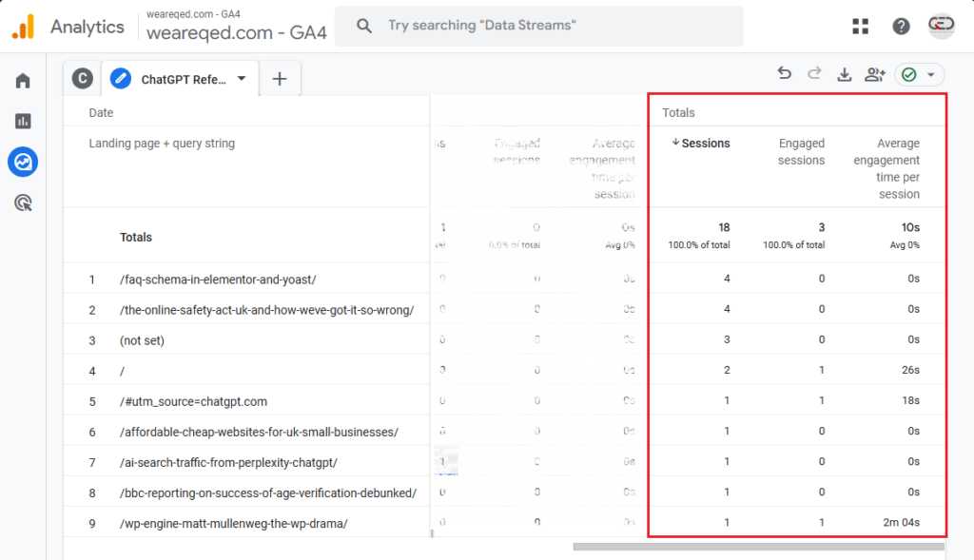Sort by the Sessions column header

pos(701,143)
